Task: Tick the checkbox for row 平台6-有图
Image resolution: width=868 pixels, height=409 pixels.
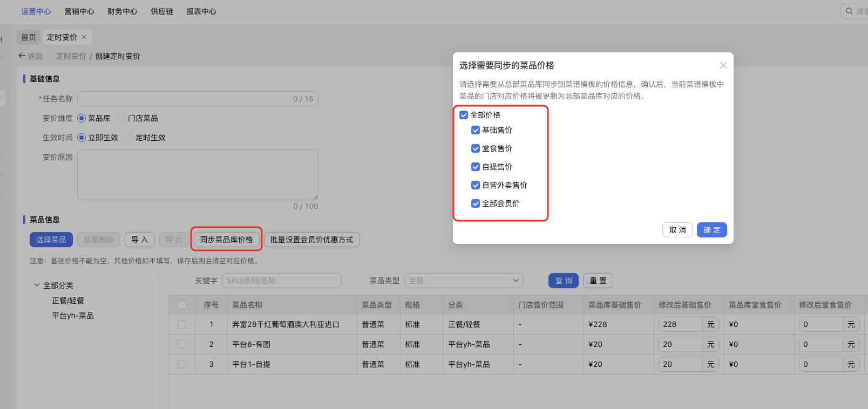Action: click(182, 344)
